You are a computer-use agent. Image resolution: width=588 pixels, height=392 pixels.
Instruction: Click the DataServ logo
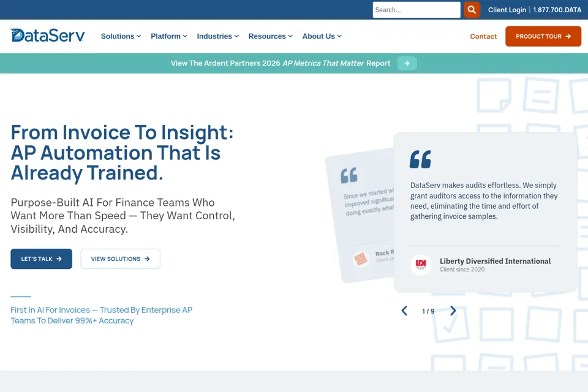(x=48, y=36)
